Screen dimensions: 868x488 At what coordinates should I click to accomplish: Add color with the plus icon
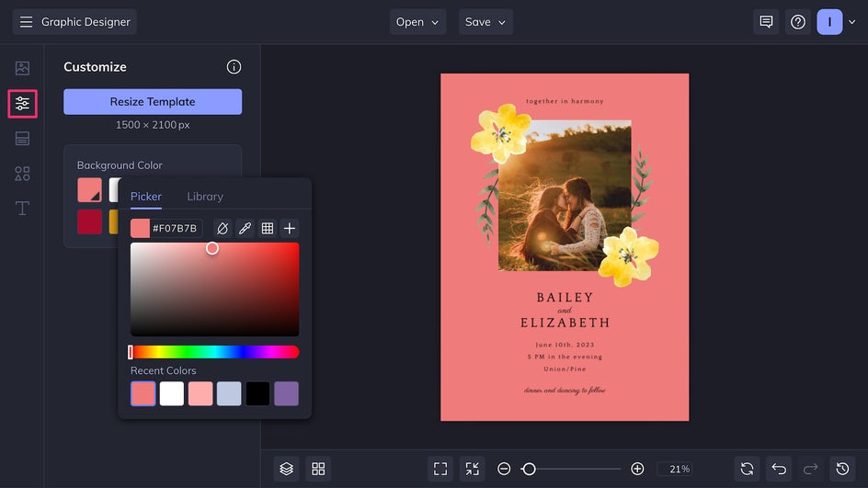click(x=290, y=229)
